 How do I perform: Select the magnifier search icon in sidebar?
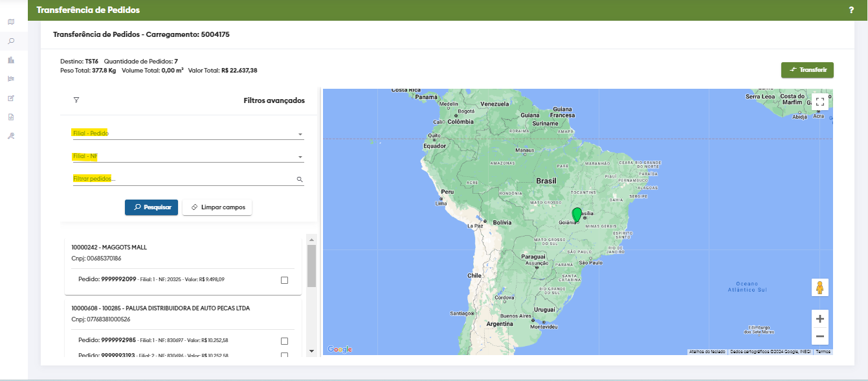(11, 41)
